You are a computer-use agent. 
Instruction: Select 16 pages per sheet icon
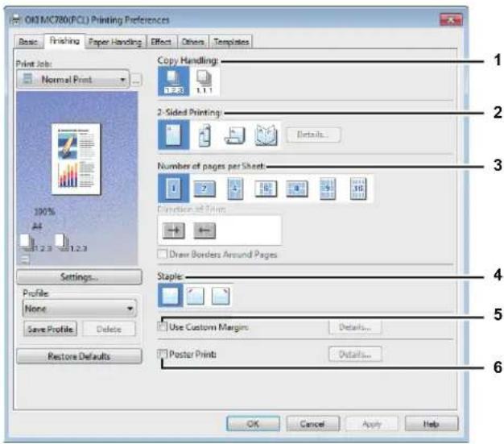(x=358, y=189)
